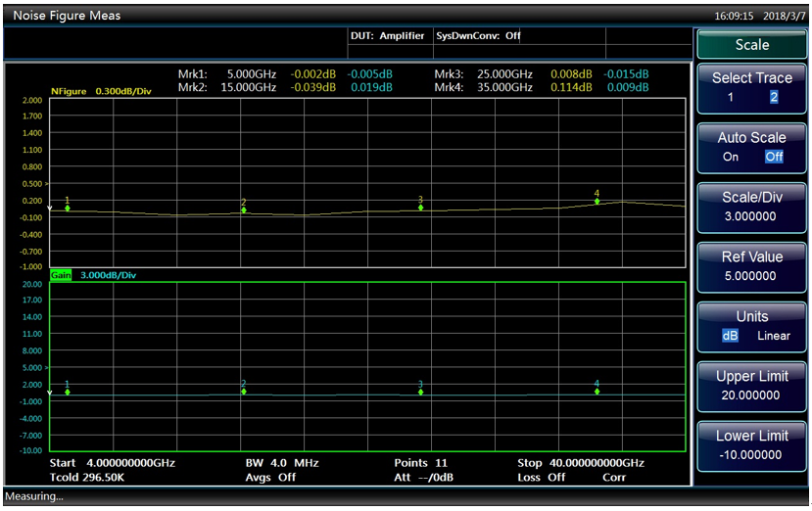Select trace 1 in Select Trace
Viewport: 812px width, 511px height.
coord(731,97)
